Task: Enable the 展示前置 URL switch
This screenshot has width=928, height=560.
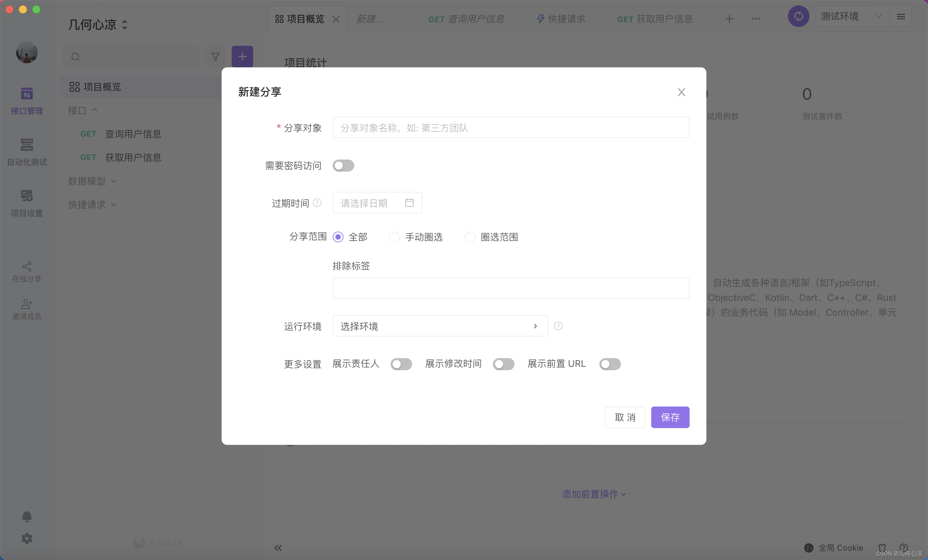Action: click(610, 364)
